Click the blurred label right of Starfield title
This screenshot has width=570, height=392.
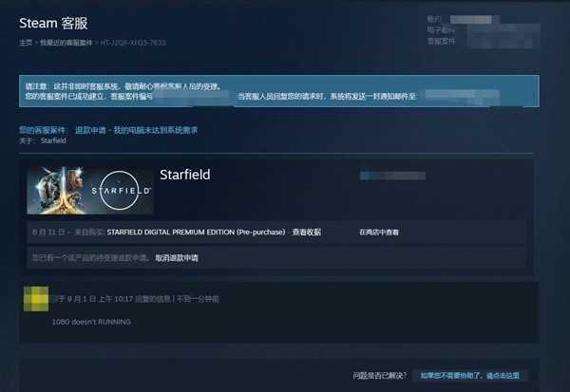click(392, 176)
